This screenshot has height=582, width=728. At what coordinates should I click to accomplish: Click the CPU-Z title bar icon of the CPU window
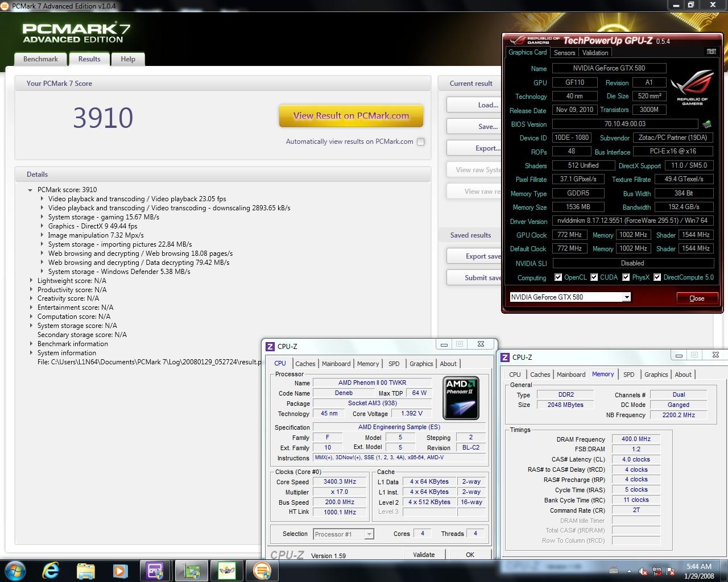[270, 346]
